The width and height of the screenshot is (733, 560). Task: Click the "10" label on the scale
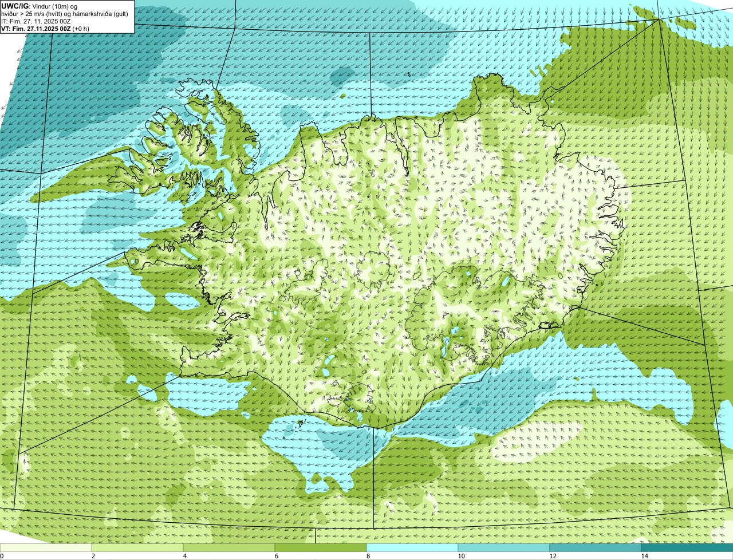point(461,556)
